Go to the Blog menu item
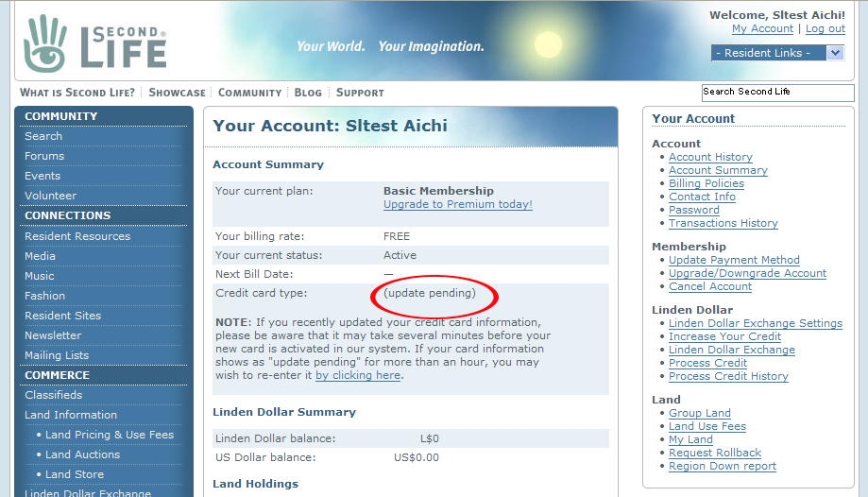The width and height of the screenshot is (868, 497). coord(308,93)
